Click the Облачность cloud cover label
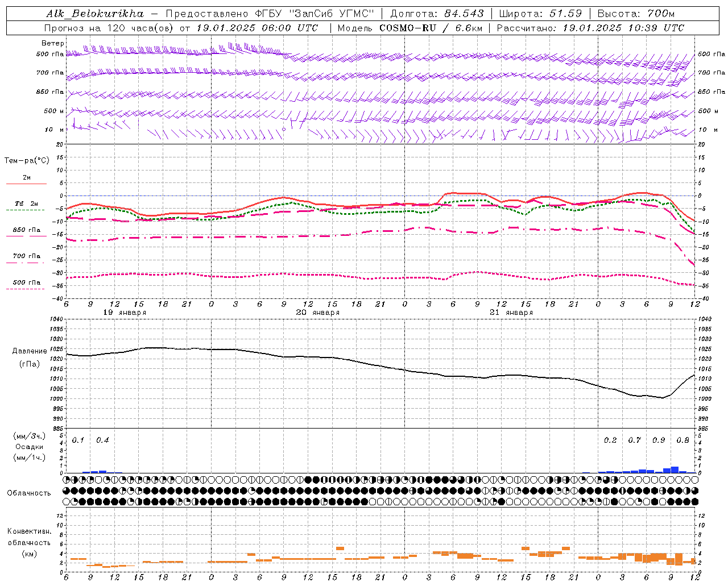 pyautogui.click(x=29, y=493)
